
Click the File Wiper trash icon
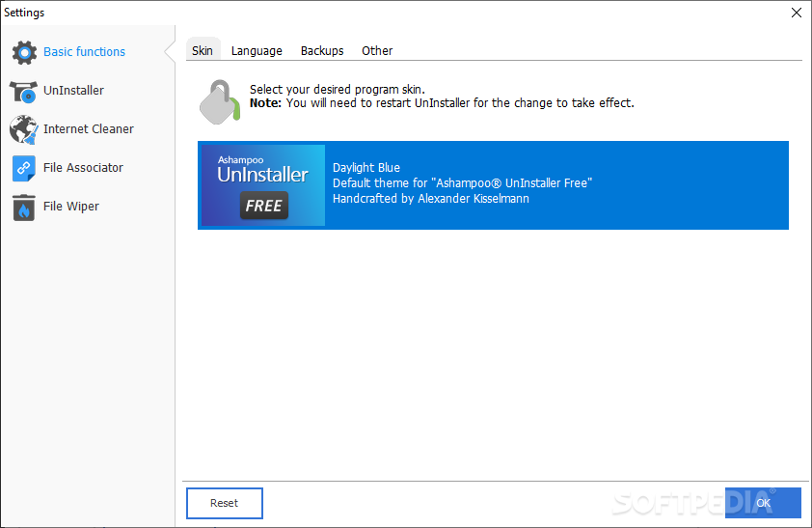[x=24, y=208]
